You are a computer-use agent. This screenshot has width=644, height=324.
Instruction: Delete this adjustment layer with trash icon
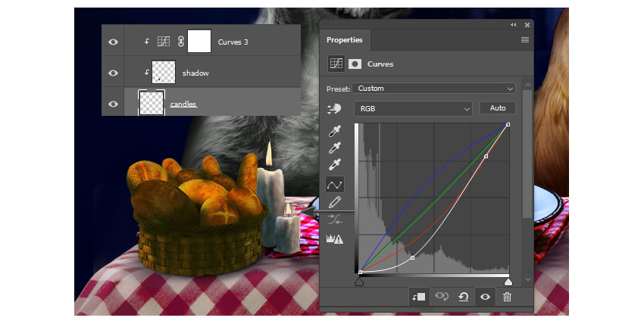pyautogui.click(x=507, y=297)
